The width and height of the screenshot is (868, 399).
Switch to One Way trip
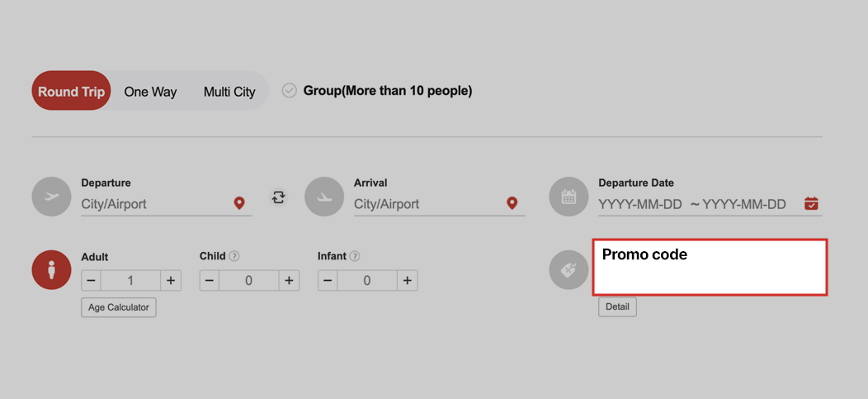pyautogui.click(x=150, y=92)
